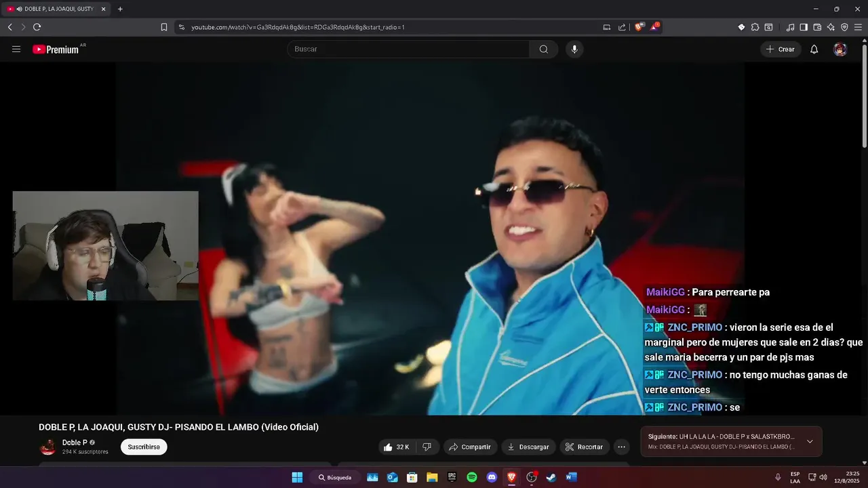
Task: Go to YouTube Premium home logo
Action: click(x=56, y=49)
